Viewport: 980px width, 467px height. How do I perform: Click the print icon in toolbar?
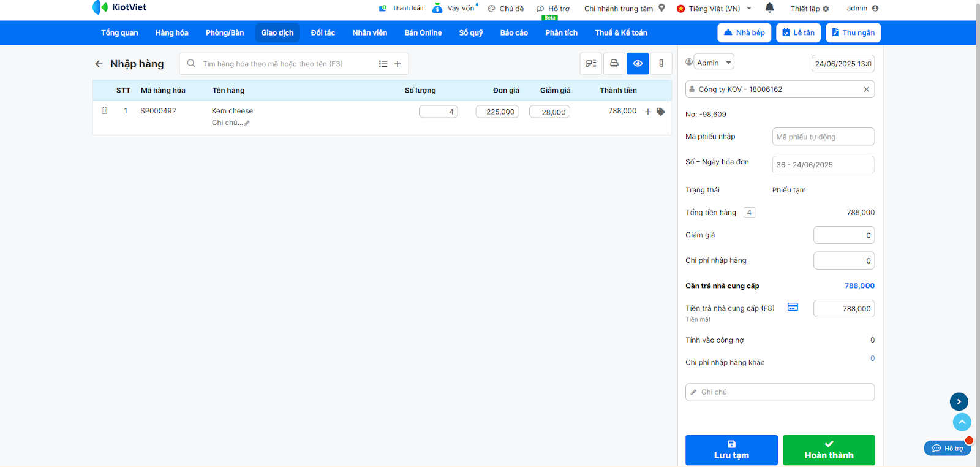click(x=614, y=64)
